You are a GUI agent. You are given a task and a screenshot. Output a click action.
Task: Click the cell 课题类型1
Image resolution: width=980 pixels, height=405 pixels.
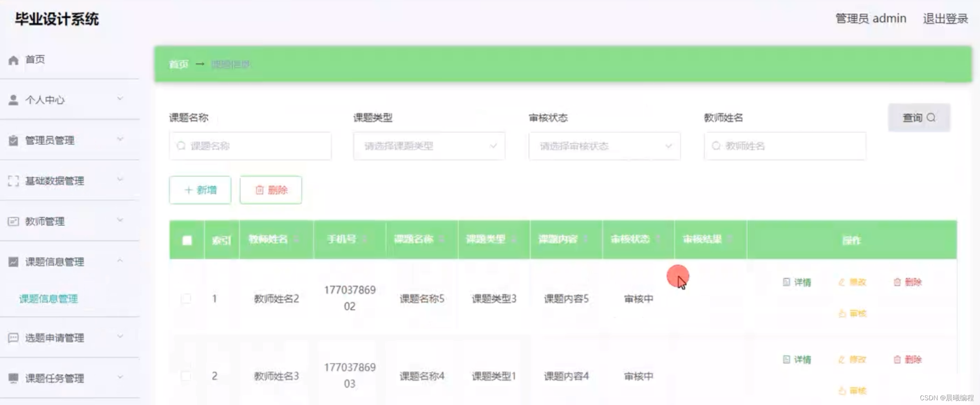click(x=494, y=376)
